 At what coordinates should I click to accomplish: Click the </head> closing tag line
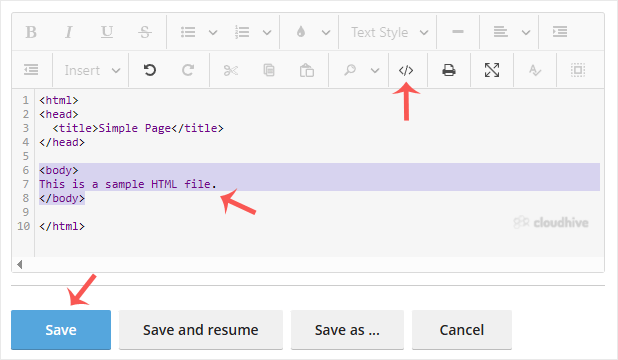tap(62, 142)
